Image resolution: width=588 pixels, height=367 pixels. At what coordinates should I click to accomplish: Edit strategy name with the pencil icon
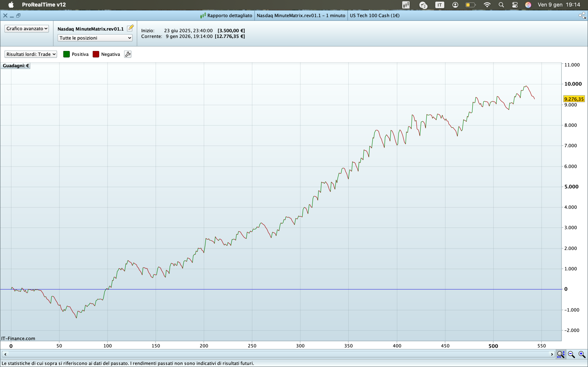(x=130, y=28)
